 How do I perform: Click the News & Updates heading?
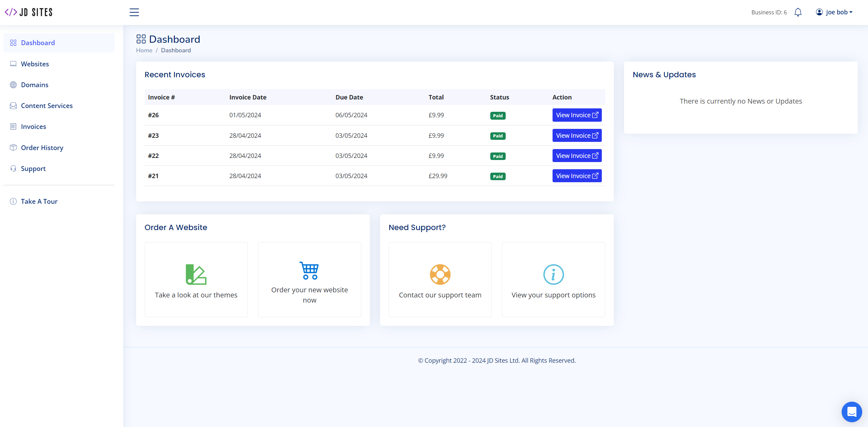click(664, 75)
